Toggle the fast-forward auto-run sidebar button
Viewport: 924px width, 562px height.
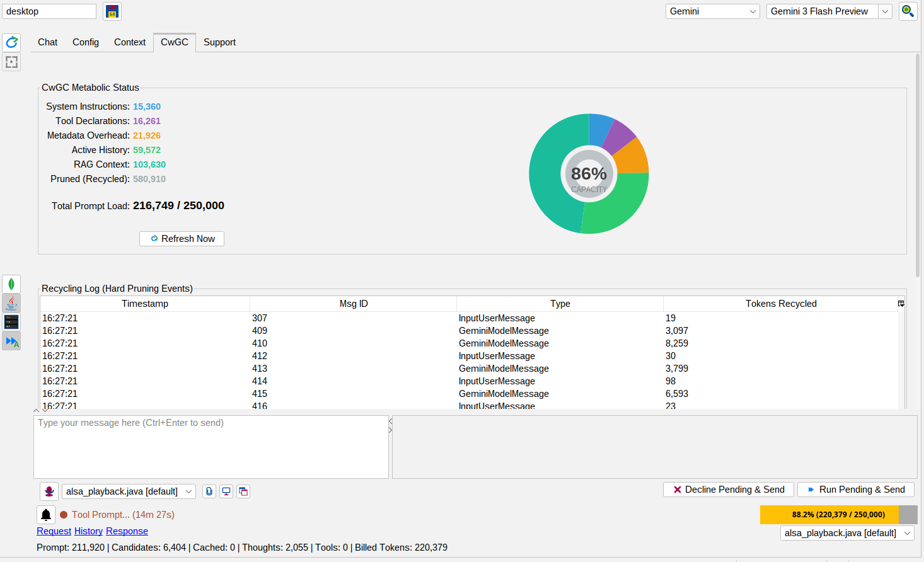(x=11, y=341)
